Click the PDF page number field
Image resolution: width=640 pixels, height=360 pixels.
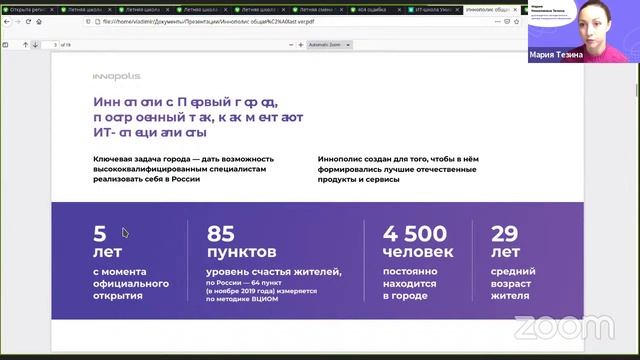coord(50,45)
